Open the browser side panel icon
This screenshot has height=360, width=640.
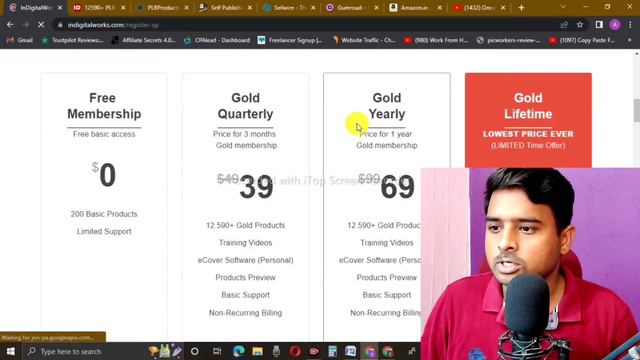coord(599,25)
